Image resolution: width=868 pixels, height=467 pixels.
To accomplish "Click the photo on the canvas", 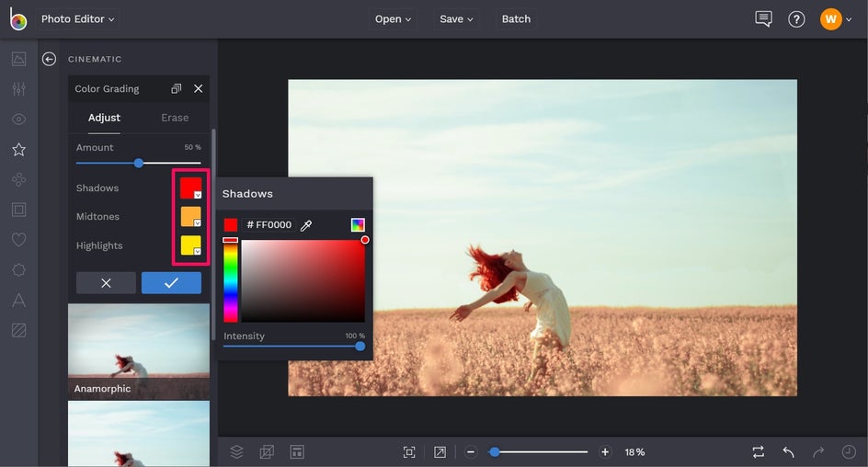I will pos(542,237).
